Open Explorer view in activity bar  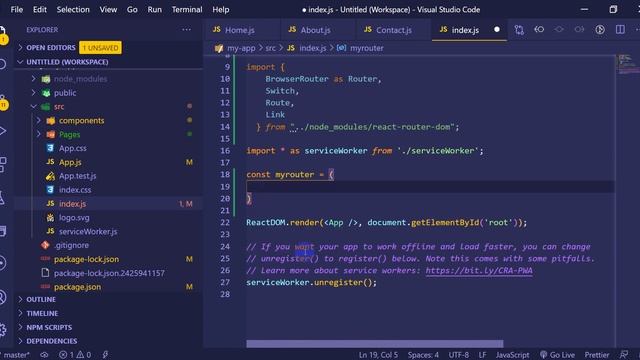[x=2, y=33]
